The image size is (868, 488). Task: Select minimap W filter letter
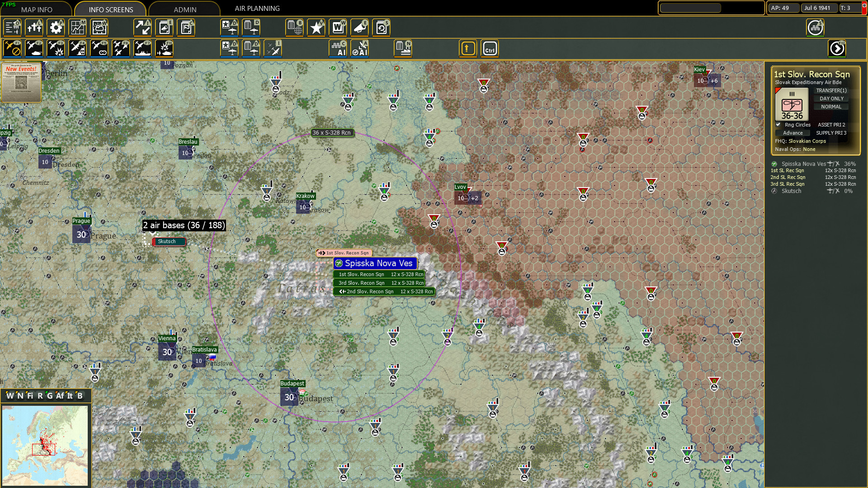coord(9,396)
